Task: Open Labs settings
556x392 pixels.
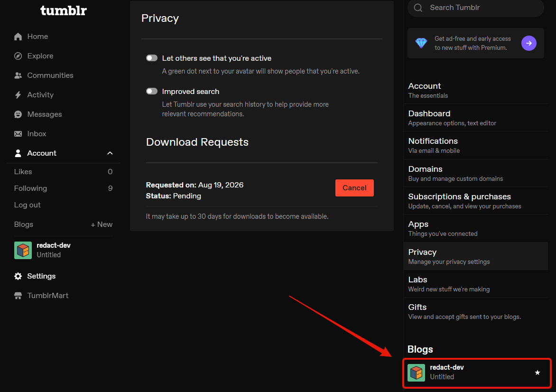Action: [476, 284]
